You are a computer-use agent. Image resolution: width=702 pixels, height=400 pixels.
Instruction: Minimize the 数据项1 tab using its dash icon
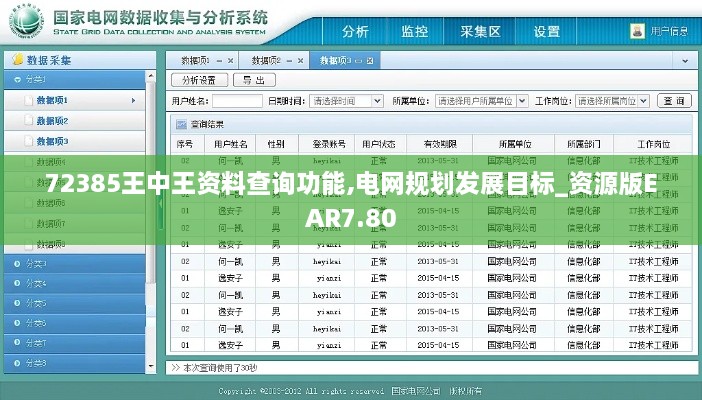219,61
